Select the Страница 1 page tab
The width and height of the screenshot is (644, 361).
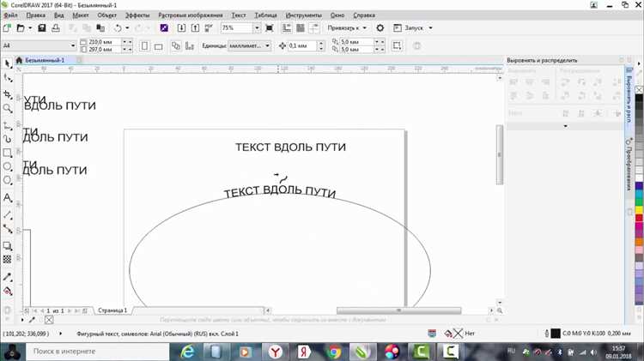click(x=112, y=310)
